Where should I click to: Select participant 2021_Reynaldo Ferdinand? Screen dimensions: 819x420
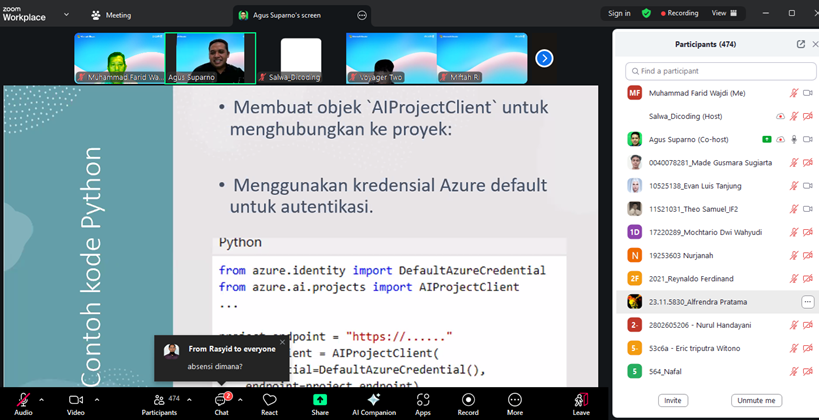pyautogui.click(x=717, y=278)
